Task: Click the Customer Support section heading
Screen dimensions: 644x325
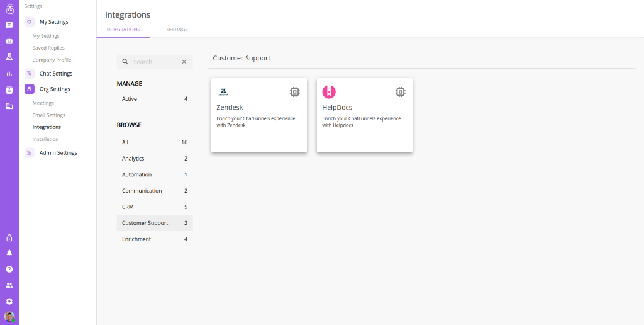Action: [x=241, y=58]
